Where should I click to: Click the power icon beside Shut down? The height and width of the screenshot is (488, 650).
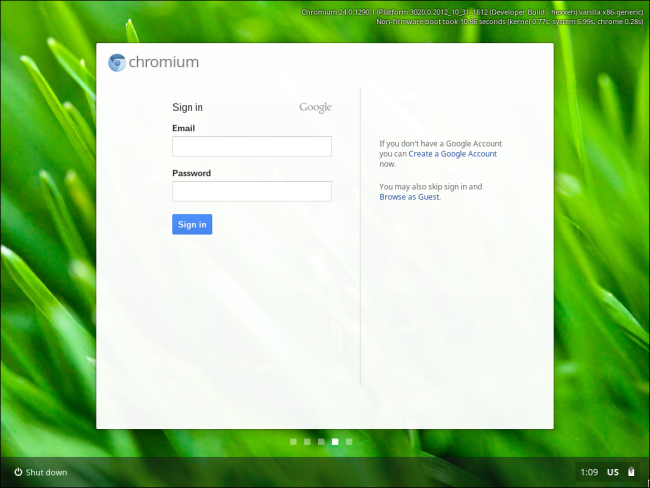(x=18, y=472)
